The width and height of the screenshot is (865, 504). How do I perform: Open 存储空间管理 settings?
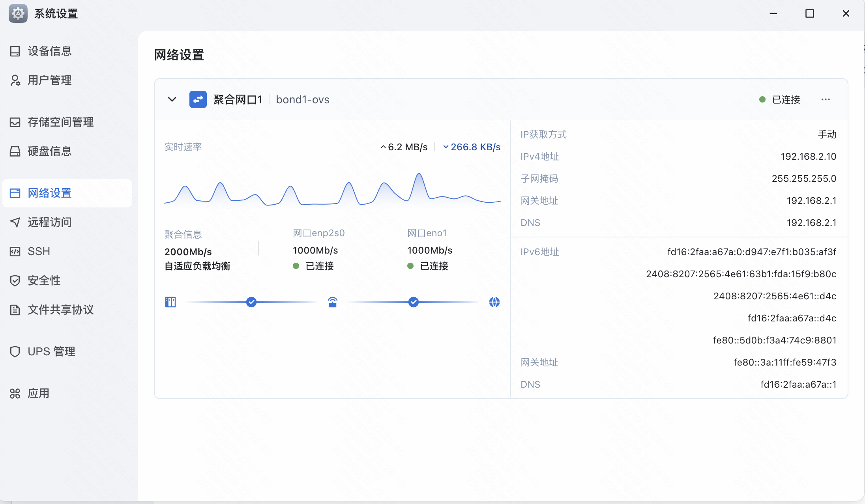pos(67,122)
